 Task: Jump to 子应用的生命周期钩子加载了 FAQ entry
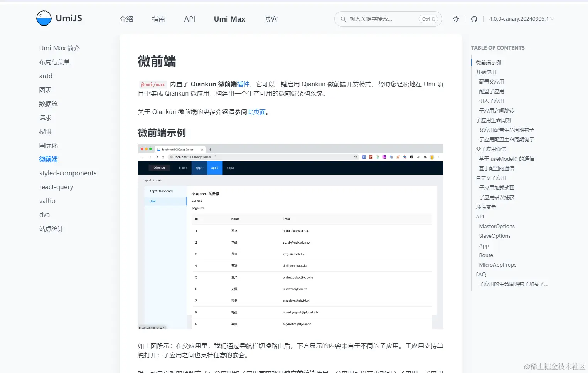click(513, 284)
